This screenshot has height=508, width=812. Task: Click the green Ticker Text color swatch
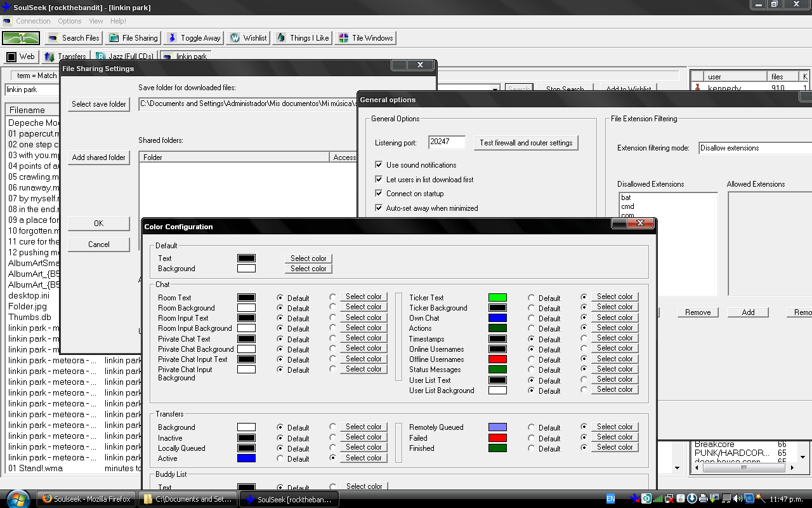497,297
